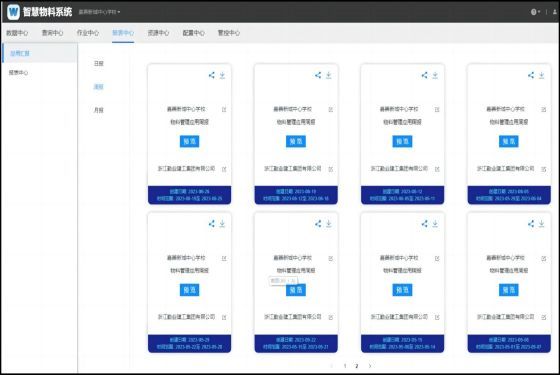Open the 查询中心 tab
Screen dimensions: 560x375
tap(52, 33)
